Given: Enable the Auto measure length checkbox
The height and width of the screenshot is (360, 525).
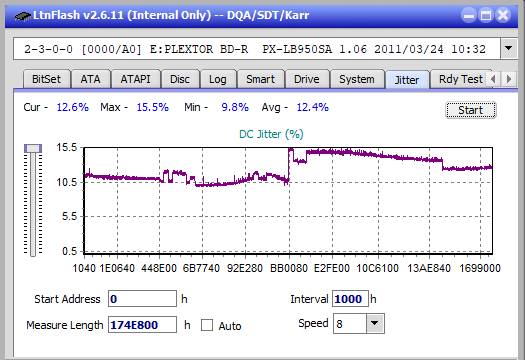Looking at the screenshot, I should [207, 325].
